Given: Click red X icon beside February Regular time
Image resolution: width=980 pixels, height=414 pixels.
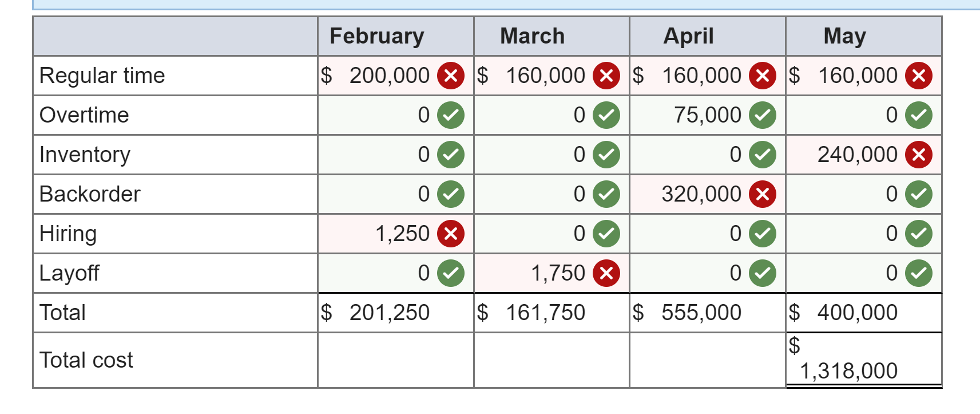Looking at the screenshot, I should coord(450,76).
